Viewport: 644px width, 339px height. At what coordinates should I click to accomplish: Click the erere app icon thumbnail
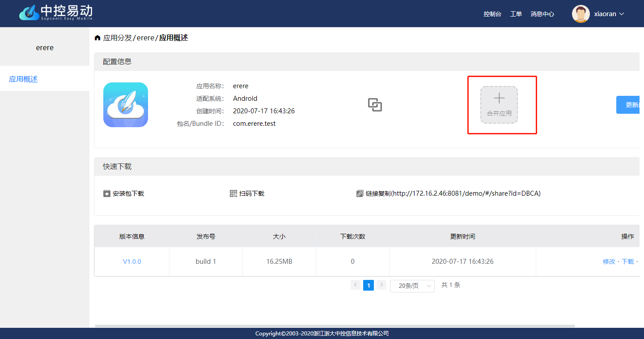(126, 105)
